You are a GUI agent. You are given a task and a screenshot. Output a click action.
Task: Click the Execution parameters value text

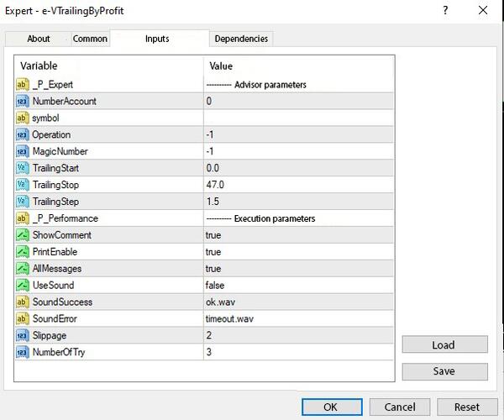click(260, 218)
